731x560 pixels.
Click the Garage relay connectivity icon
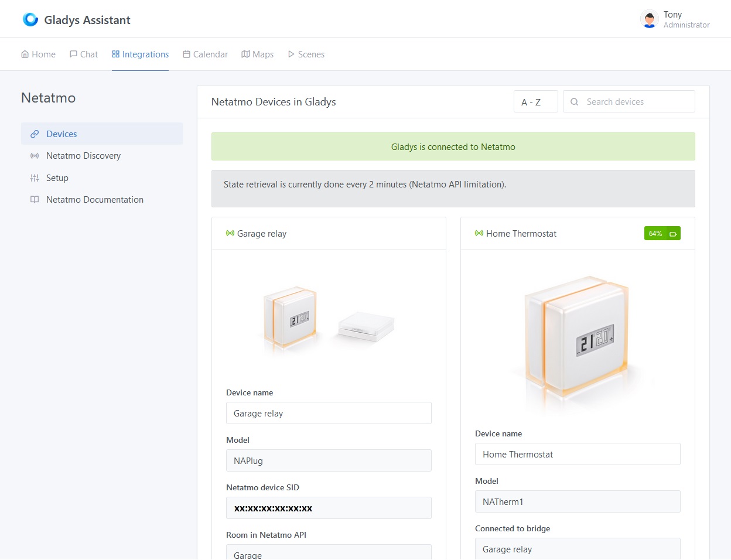point(230,233)
